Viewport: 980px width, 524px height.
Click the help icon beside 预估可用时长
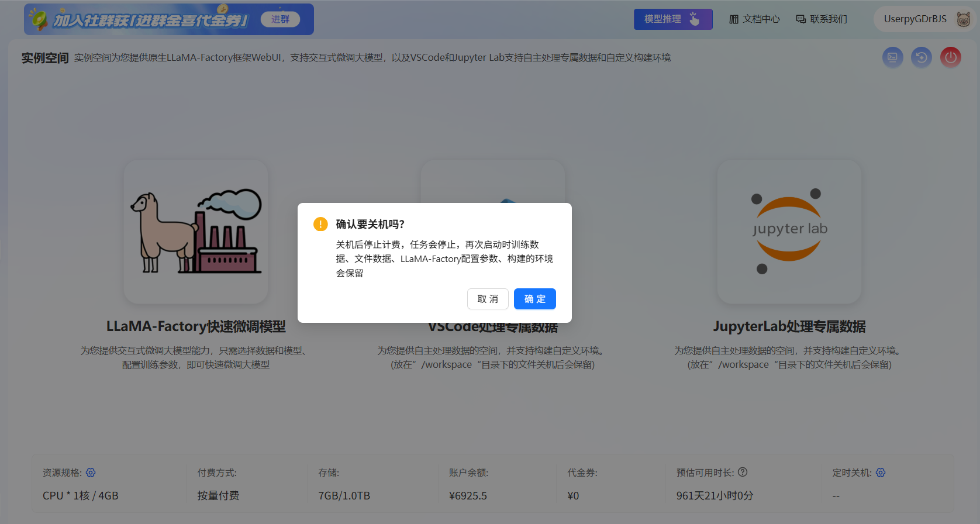coord(743,472)
